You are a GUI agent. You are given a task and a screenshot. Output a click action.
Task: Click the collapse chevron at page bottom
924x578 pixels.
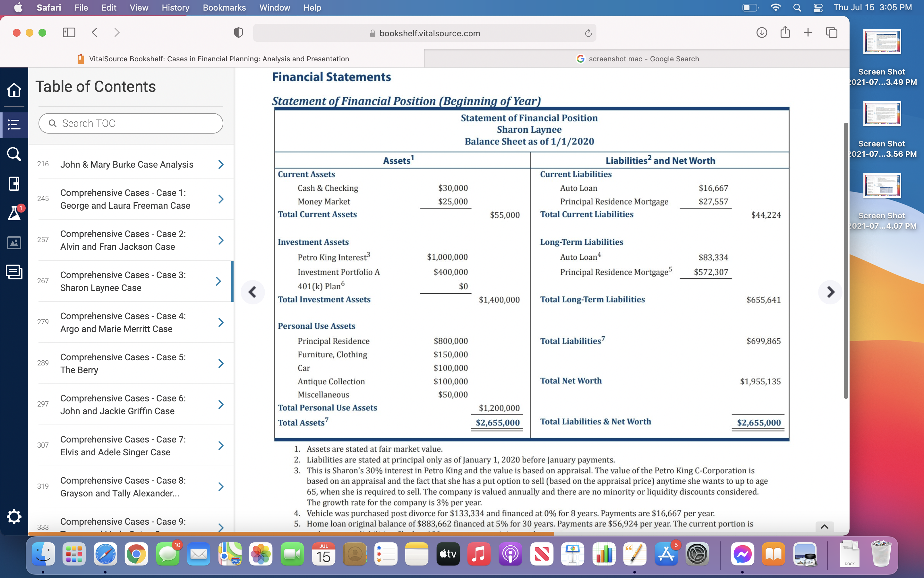point(824,527)
